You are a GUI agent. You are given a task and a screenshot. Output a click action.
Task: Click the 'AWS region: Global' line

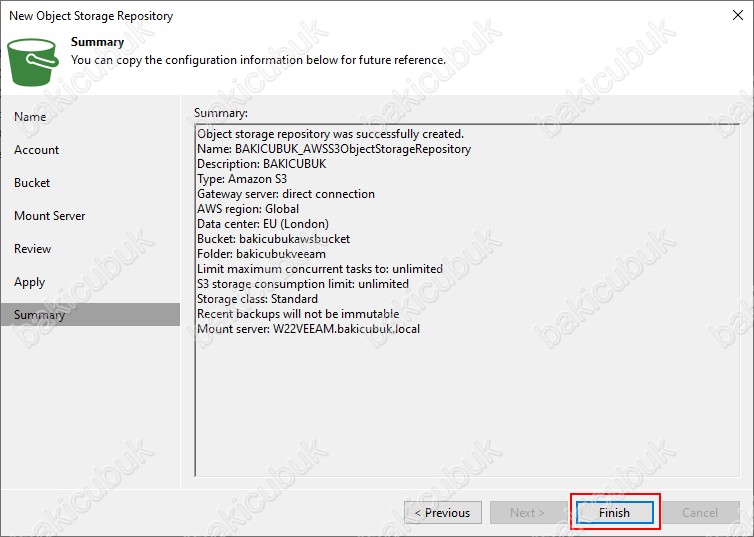click(x=248, y=209)
